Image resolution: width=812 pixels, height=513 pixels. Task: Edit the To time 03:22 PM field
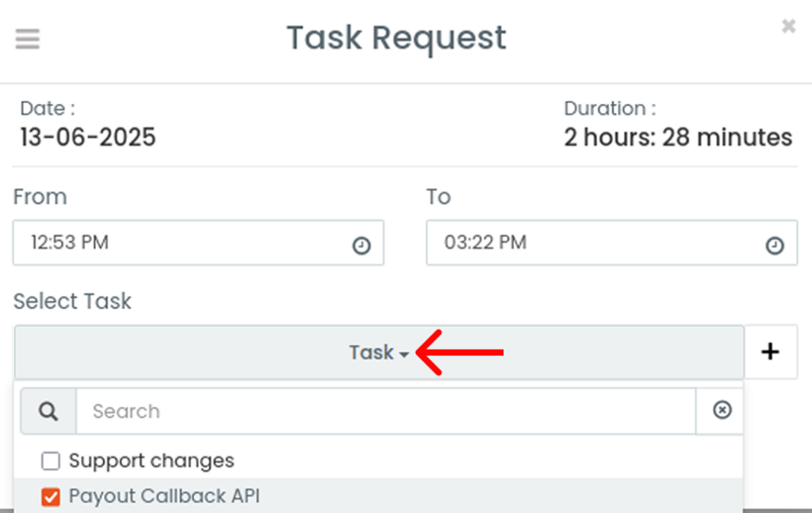611,243
